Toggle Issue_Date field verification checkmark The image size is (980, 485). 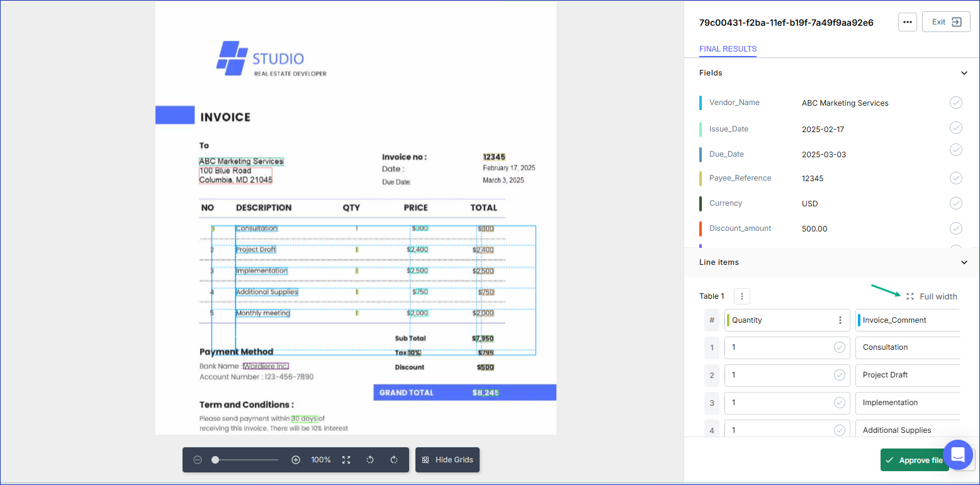pyautogui.click(x=955, y=128)
